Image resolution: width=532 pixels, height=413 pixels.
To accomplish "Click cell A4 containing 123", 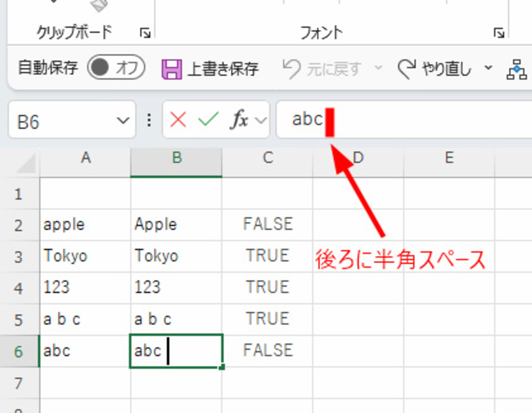I will [x=86, y=288].
